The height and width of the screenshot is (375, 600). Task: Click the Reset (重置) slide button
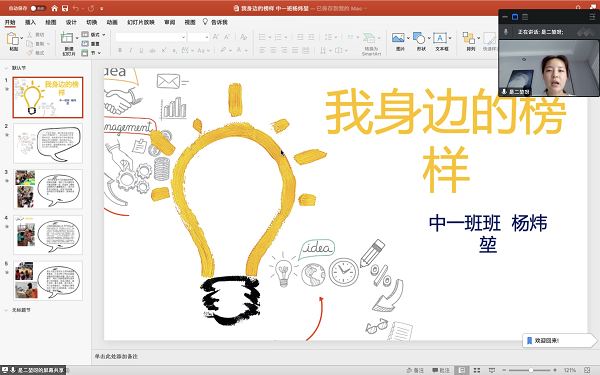91,44
